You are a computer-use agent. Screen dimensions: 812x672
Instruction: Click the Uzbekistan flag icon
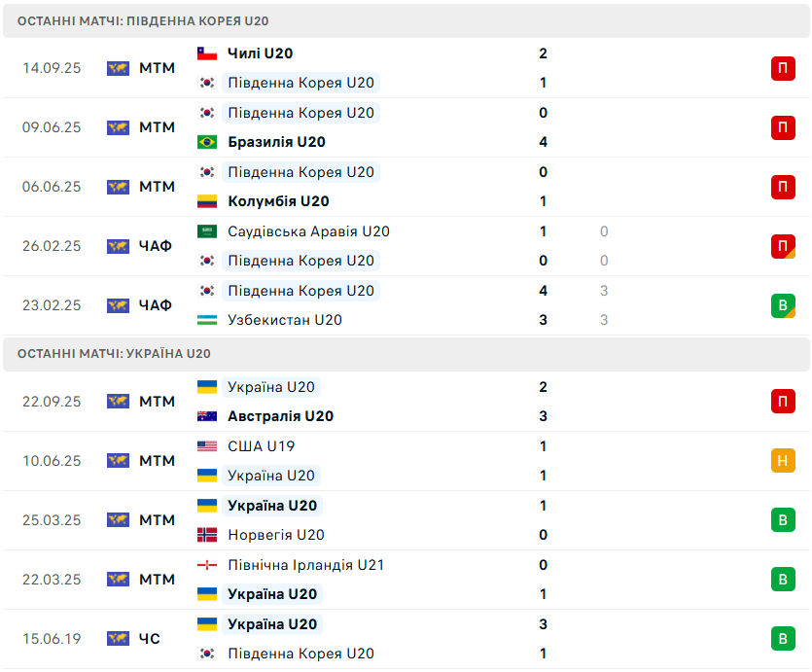206,320
